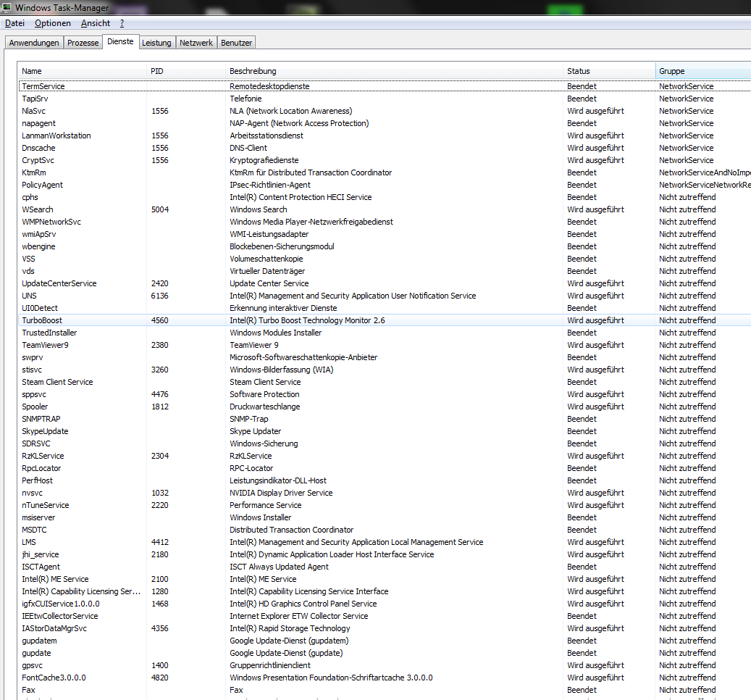Select the wbengine service
751x700 pixels.
[x=385, y=247]
